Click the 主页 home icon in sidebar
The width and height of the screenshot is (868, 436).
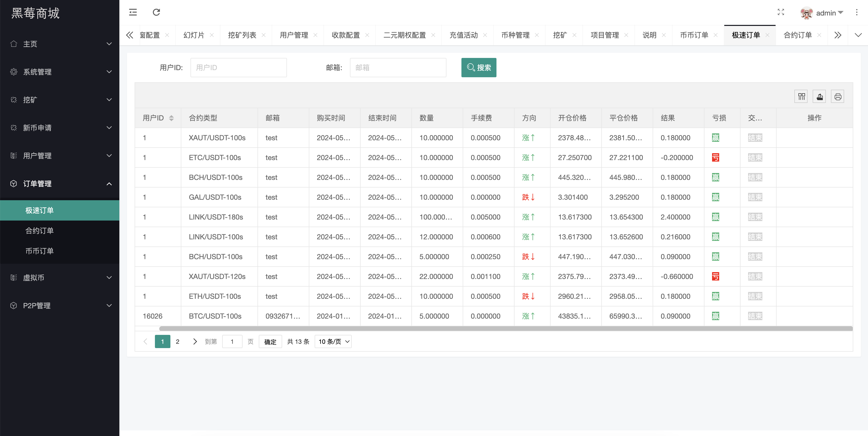point(14,44)
